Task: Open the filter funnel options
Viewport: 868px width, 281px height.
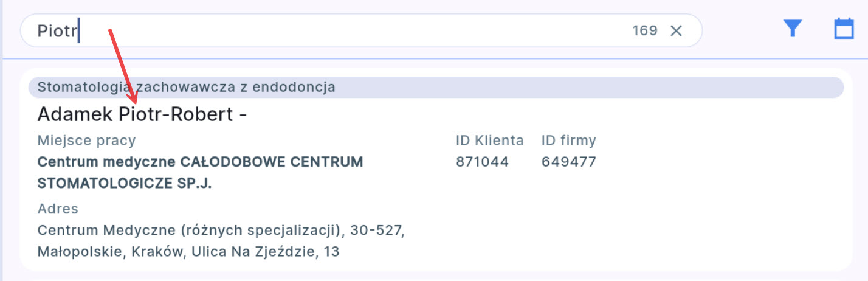Action: click(x=793, y=29)
